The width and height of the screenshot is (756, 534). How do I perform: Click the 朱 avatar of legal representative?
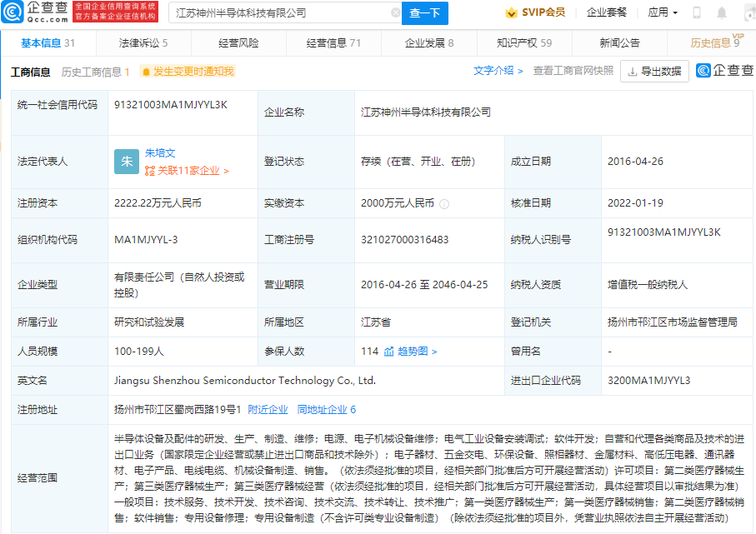126,162
